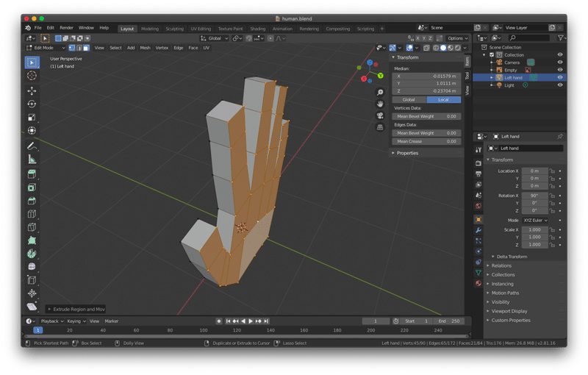Image resolution: width=588 pixels, height=375 pixels.
Task: Select the Loop Cut tool
Action: tap(32, 214)
